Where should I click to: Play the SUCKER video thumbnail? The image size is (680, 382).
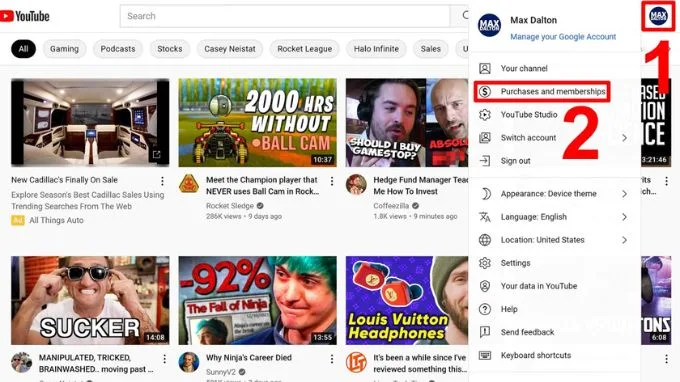(x=90, y=300)
